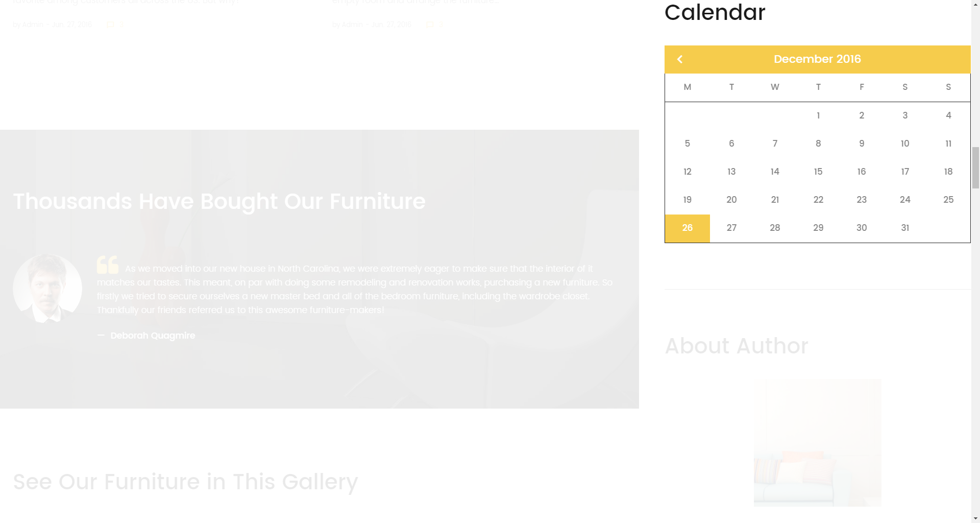Click the December 2016 calendar title
This screenshot has height=523, width=980.
pos(817,59)
